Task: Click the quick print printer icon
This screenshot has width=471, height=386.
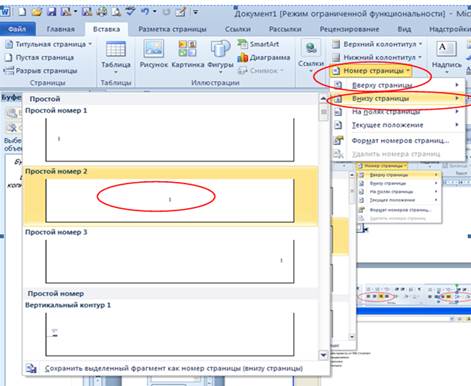Action: (x=101, y=12)
